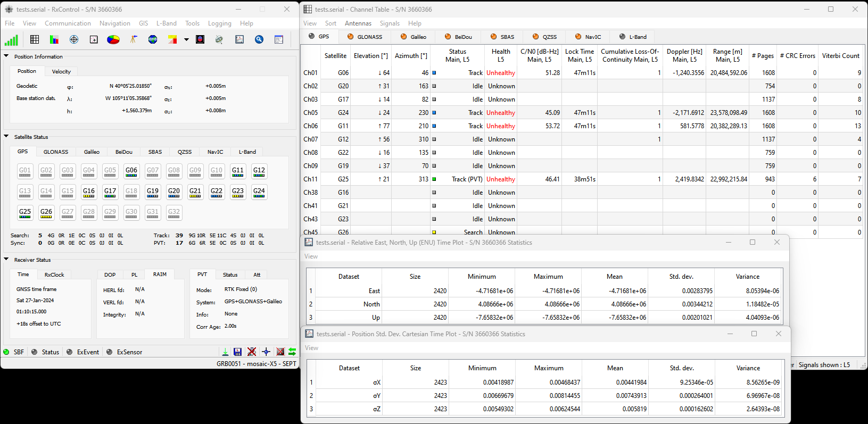The image size is (868, 424).
Task: Select GLONASS tab in Satellite Status
Action: coord(56,152)
